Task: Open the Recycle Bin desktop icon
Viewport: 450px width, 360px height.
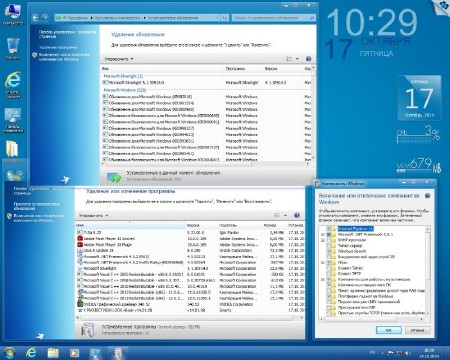Action: click(13, 48)
